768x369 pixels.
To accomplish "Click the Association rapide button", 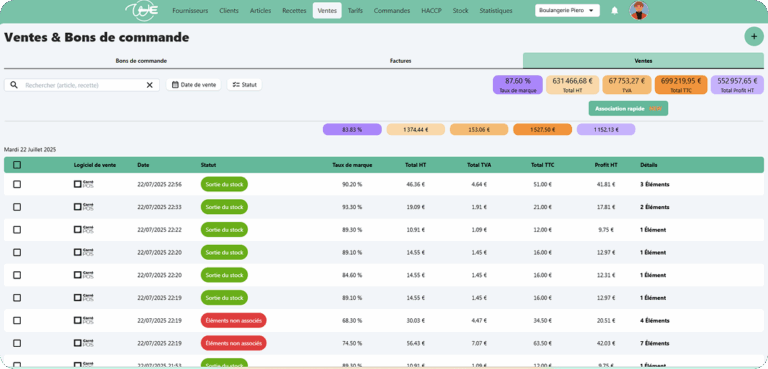I will [x=628, y=108].
